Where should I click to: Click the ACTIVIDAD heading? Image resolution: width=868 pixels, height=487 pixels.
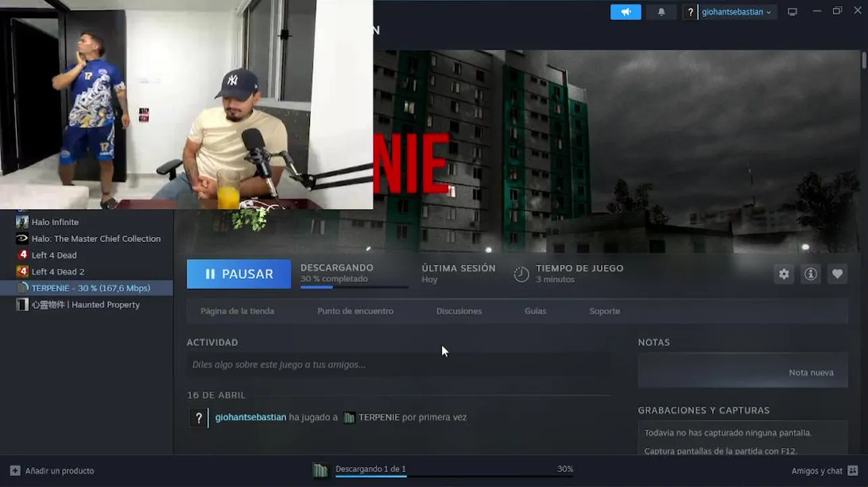(212, 343)
